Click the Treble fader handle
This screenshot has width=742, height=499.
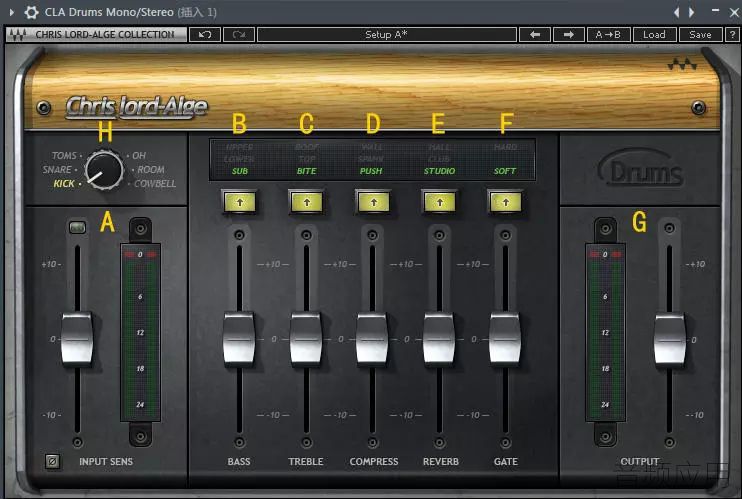pyautogui.click(x=306, y=339)
